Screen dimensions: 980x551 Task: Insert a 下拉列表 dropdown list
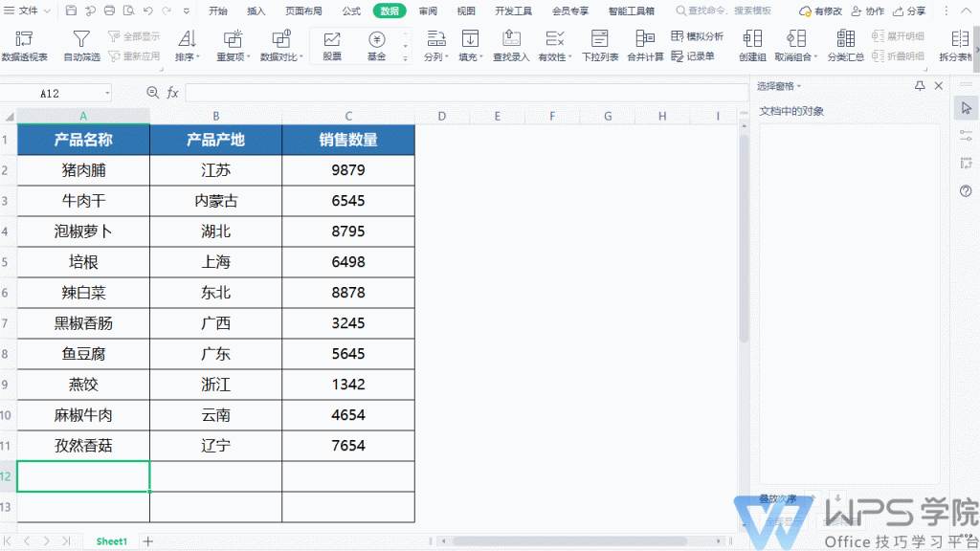[x=600, y=46]
